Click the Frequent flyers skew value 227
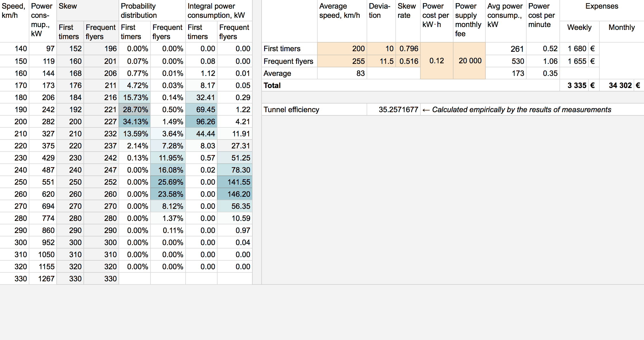 [x=101, y=122]
